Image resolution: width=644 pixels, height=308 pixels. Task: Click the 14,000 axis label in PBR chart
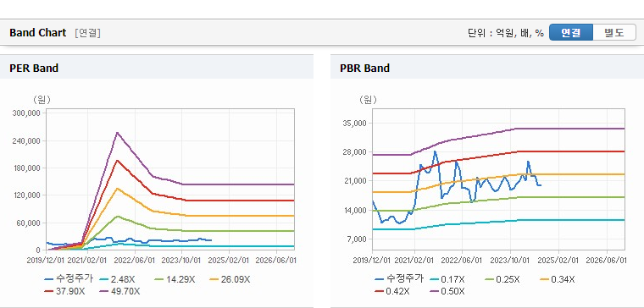355,211
